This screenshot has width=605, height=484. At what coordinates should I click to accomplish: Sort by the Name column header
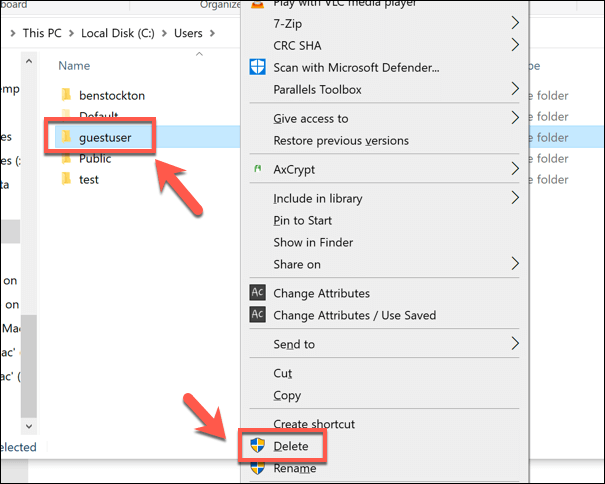coord(74,66)
